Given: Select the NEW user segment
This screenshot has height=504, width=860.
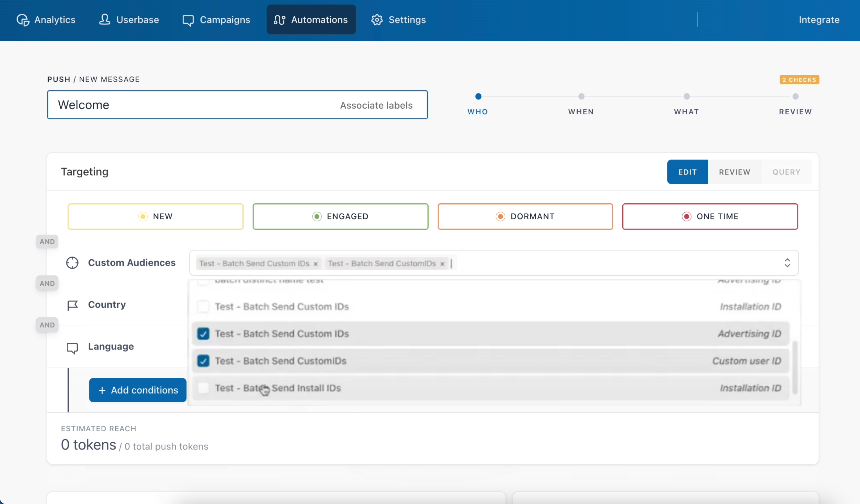Looking at the screenshot, I should point(155,217).
